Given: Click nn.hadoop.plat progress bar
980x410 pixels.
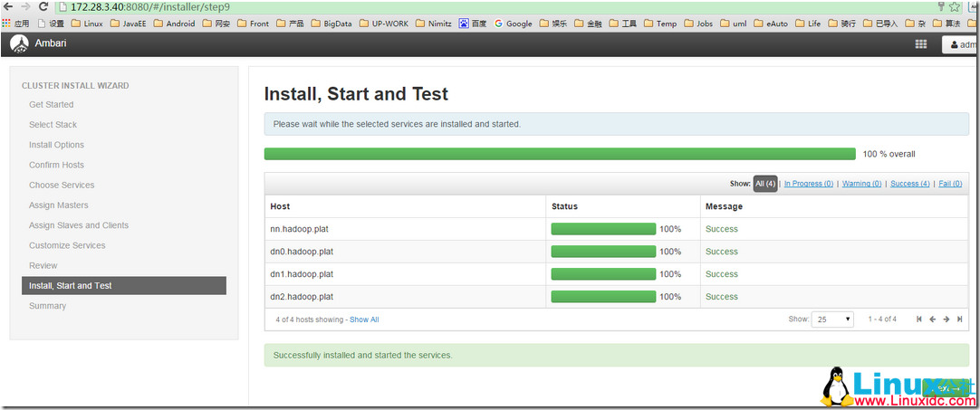Looking at the screenshot, I should [x=604, y=229].
